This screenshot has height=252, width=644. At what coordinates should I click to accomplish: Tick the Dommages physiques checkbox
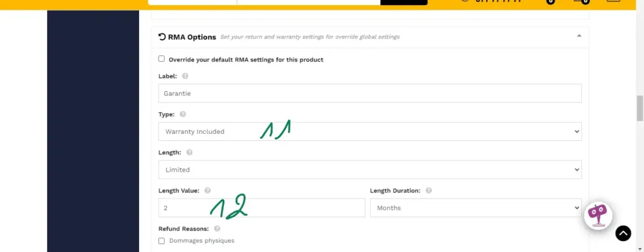click(x=162, y=241)
